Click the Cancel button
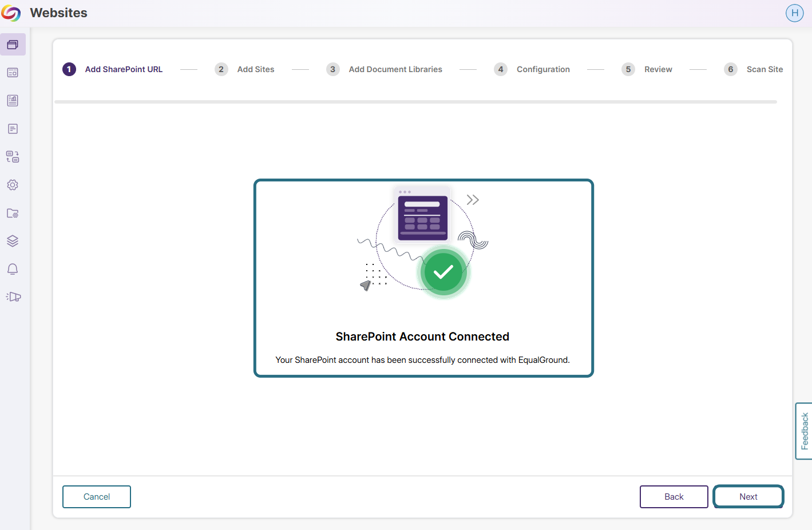 [97, 497]
